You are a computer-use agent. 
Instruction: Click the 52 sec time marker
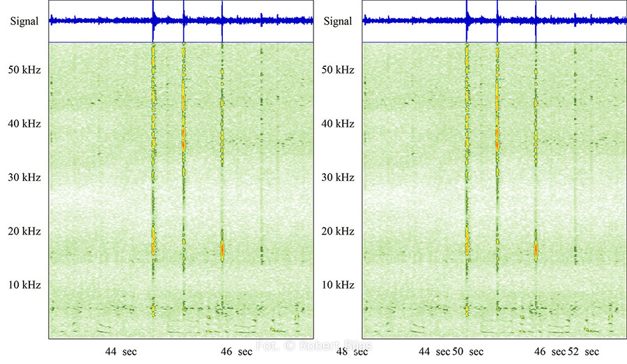[584, 352]
